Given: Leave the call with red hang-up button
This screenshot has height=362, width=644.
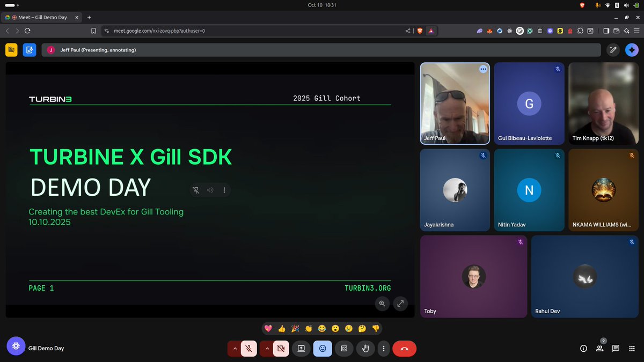Looking at the screenshot, I should click(x=404, y=349).
